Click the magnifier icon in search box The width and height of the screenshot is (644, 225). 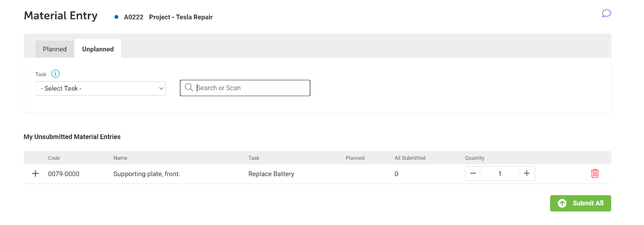point(189,88)
